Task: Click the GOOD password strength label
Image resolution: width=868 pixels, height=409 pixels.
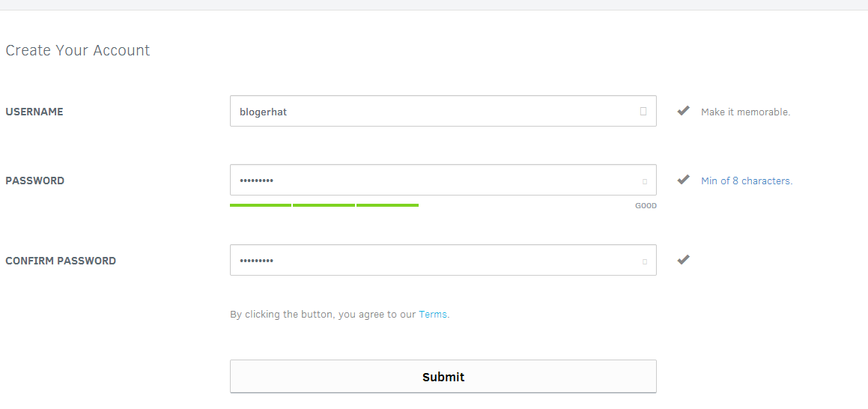Action: pyautogui.click(x=646, y=206)
